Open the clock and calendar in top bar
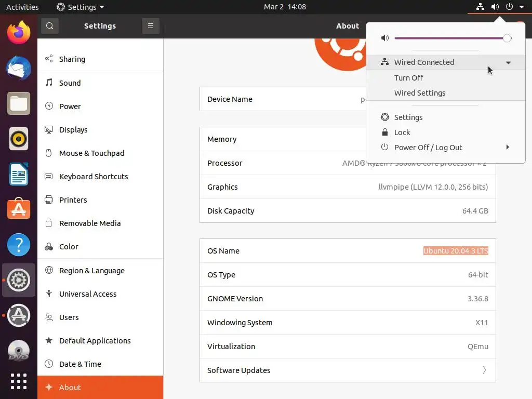532x399 pixels. [285, 7]
